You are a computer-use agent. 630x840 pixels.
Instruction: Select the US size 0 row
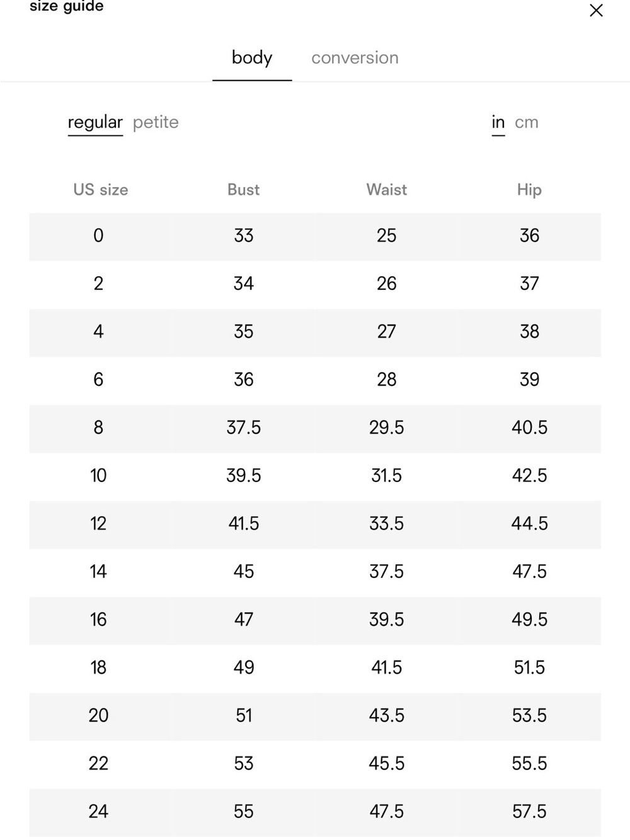coord(315,236)
